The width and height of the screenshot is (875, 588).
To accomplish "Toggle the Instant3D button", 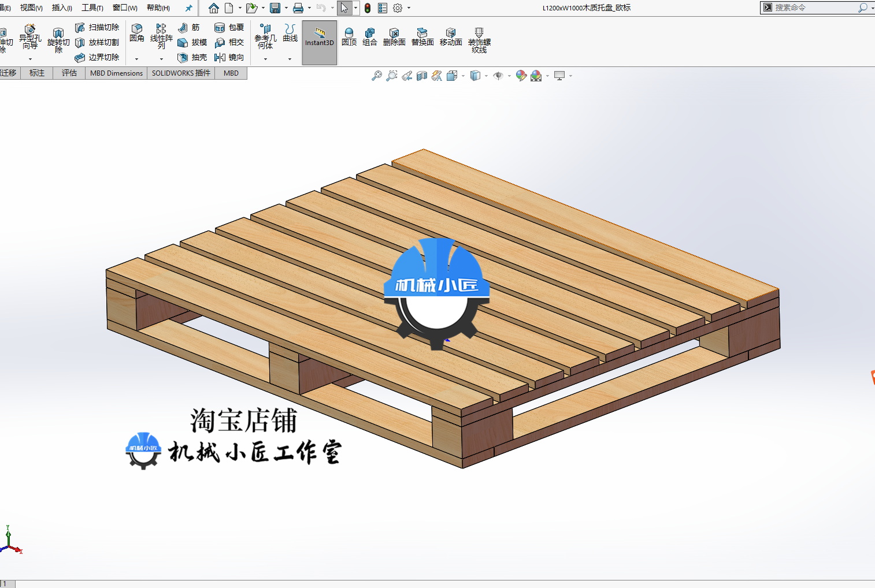I will tap(320, 42).
